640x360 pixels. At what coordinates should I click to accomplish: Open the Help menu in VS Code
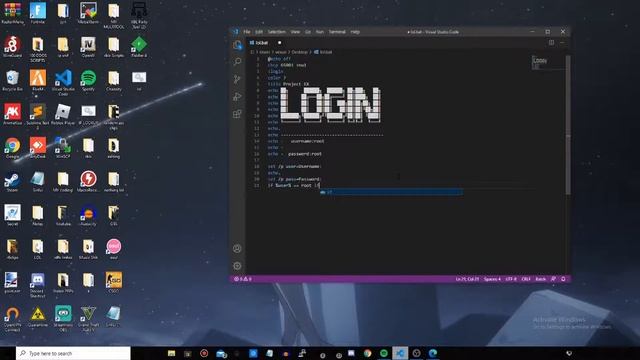355,32
